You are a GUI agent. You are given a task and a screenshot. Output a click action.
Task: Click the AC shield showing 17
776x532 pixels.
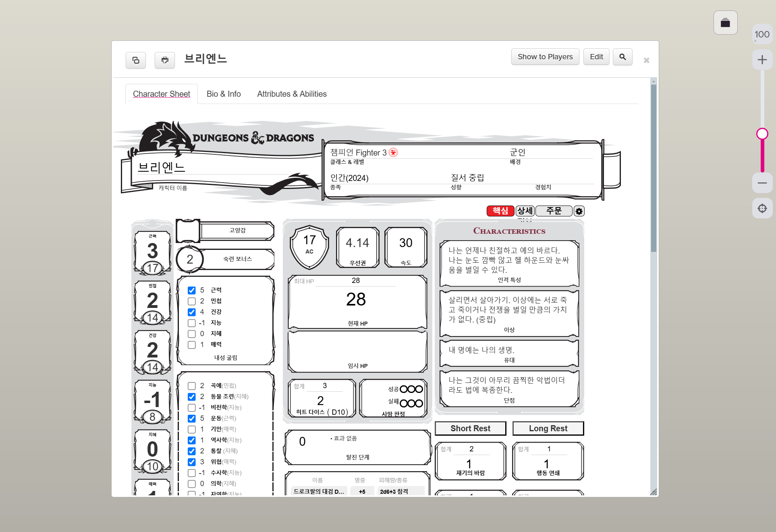(309, 247)
